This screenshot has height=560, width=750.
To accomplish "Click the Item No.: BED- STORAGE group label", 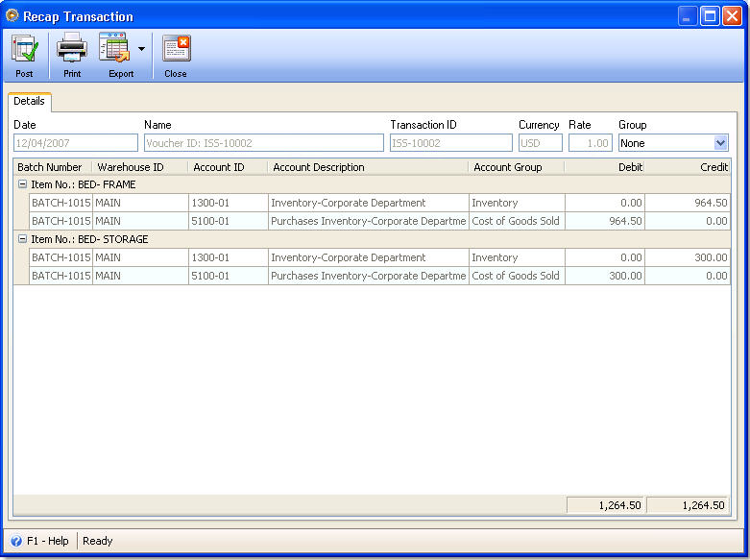I will [x=89, y=239].
